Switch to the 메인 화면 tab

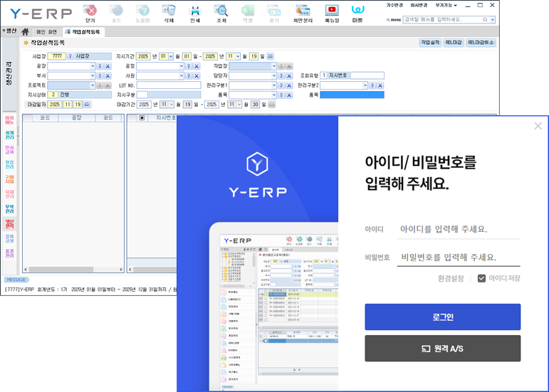click(46, 32)
